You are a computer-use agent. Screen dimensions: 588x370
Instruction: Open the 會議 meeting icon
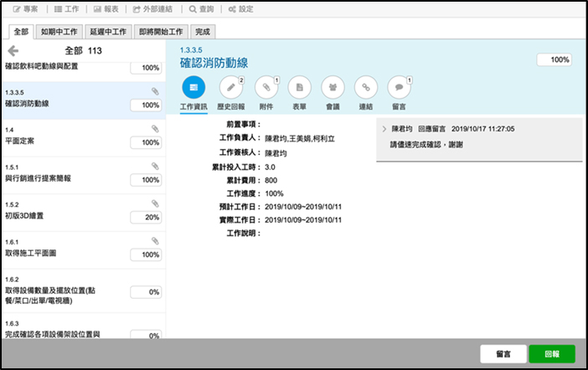point(333,87)
